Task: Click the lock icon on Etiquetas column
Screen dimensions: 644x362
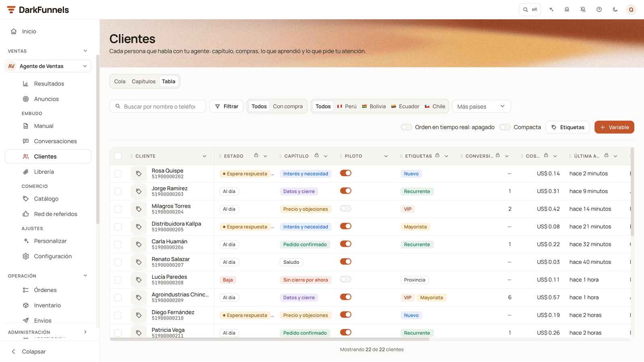Action: click(x=437, y=155)
